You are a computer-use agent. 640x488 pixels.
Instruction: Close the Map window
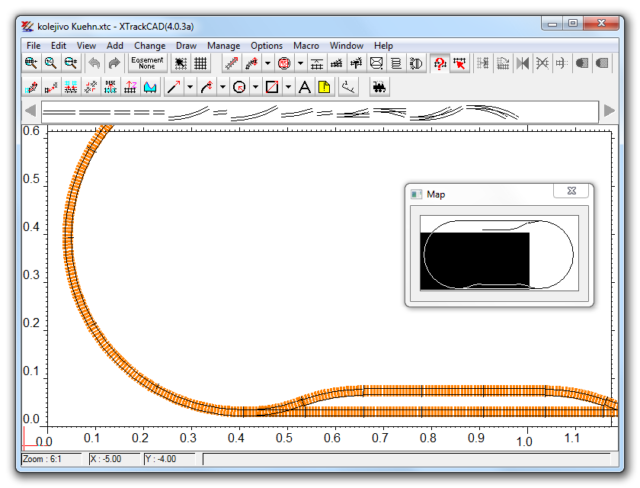click(571, 191)
